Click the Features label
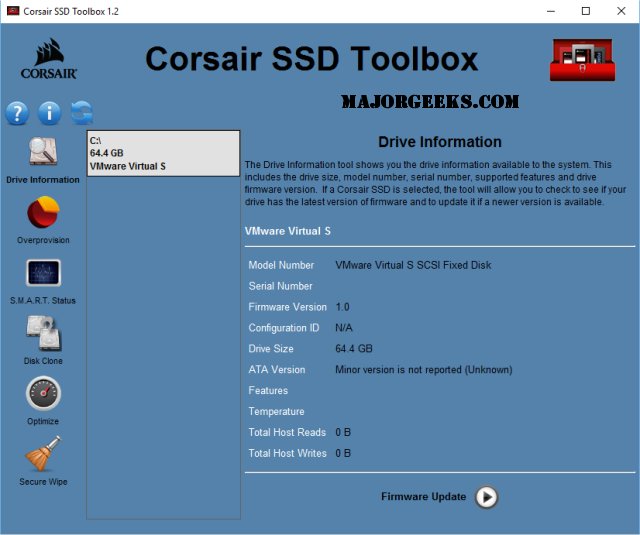 coord(268,391)
